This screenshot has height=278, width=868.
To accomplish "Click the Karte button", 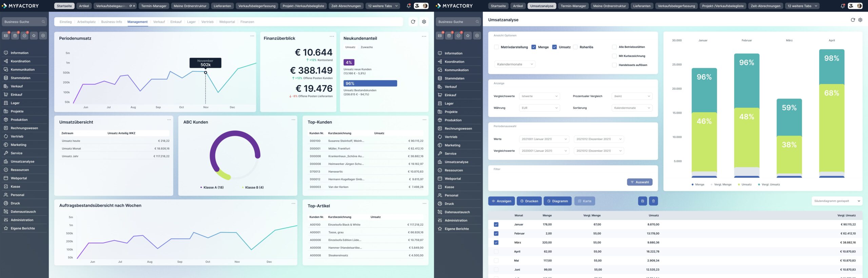I will [x=585, y=201].
